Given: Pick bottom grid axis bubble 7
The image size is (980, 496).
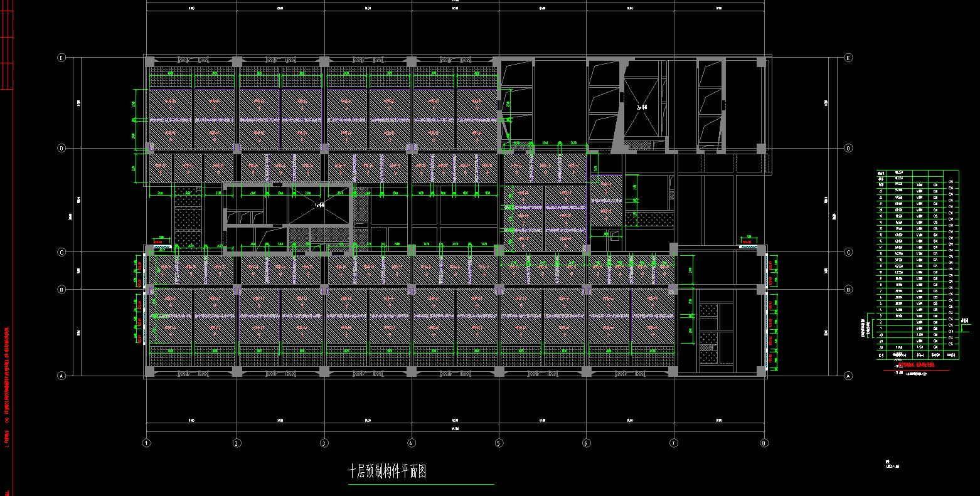Looking at the screenshot, I should tap(674, 443).
